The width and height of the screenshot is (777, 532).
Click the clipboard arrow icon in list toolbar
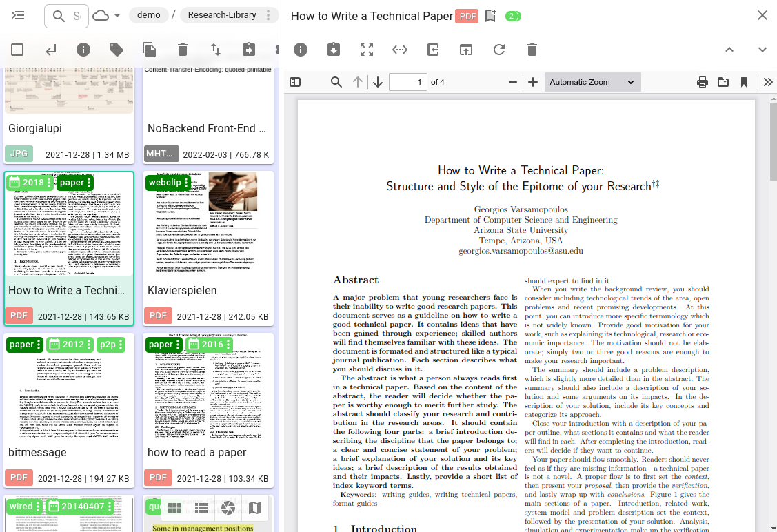[249, 50]
